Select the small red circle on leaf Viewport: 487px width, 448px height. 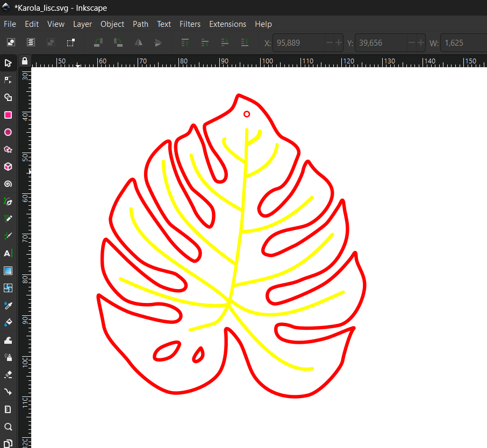click(247, 114)
